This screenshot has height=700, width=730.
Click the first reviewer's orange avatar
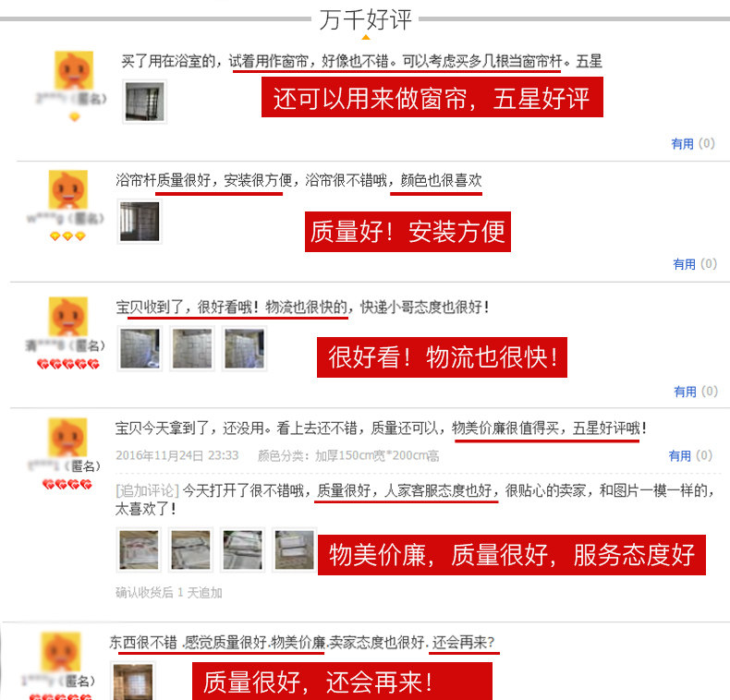(74, 70)
